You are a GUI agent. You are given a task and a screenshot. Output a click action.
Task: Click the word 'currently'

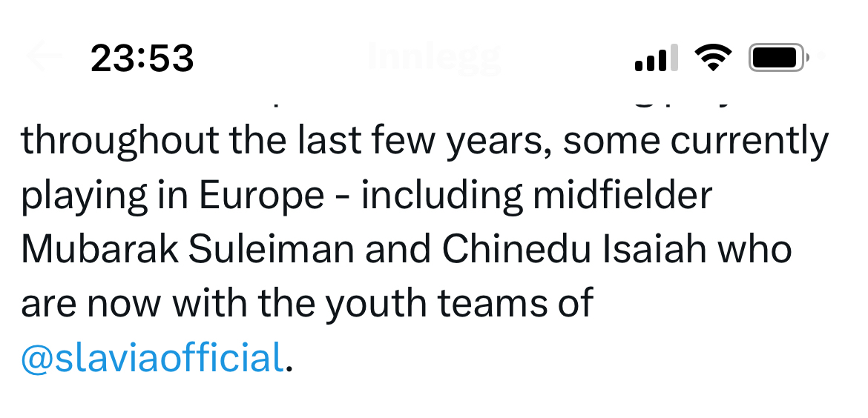pos(748,142)
